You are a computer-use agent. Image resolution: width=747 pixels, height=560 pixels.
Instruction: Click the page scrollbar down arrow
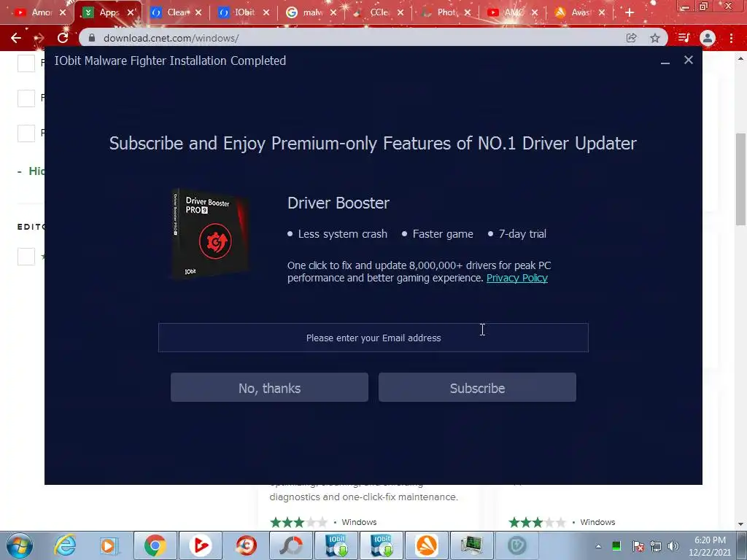[740, 524]
